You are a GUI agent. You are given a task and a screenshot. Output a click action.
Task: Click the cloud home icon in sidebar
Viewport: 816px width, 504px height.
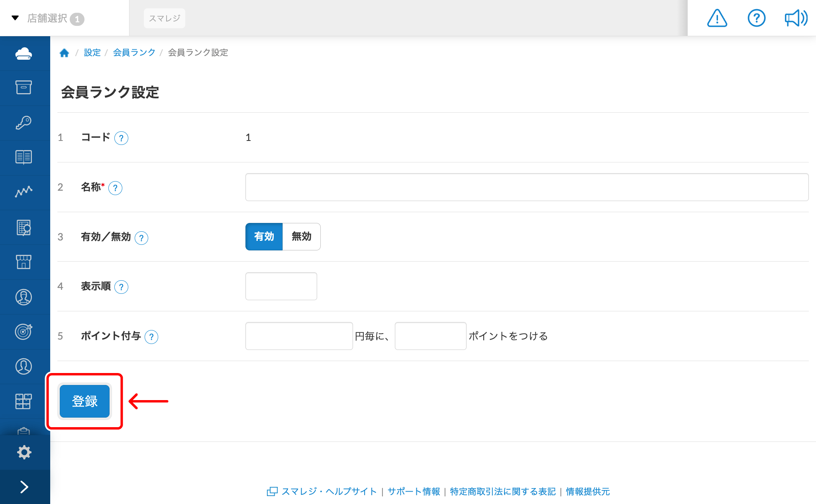click(25, 53)
